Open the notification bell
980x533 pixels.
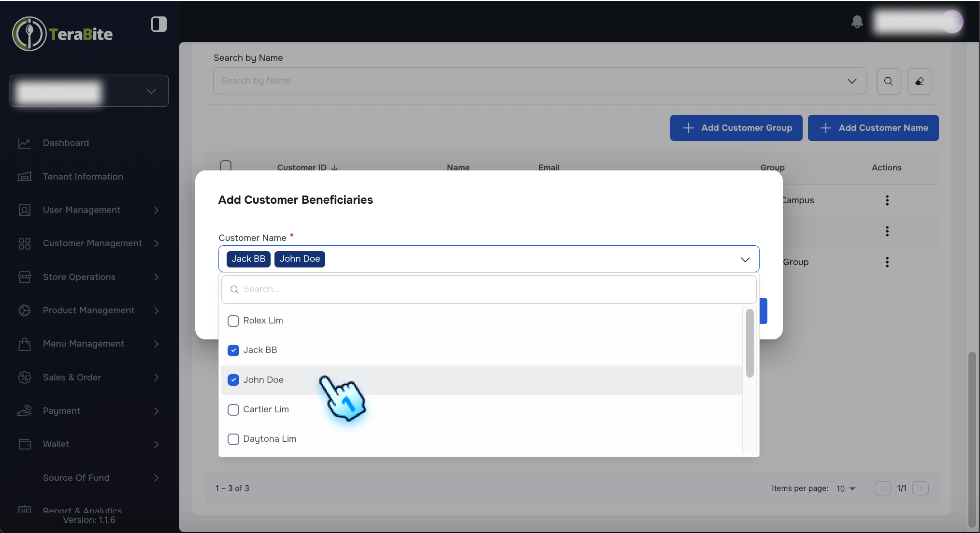857,22
